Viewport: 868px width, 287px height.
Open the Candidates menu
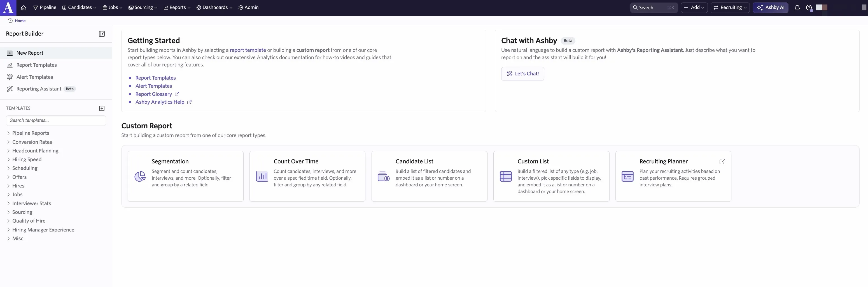click(x=79, y=7)
